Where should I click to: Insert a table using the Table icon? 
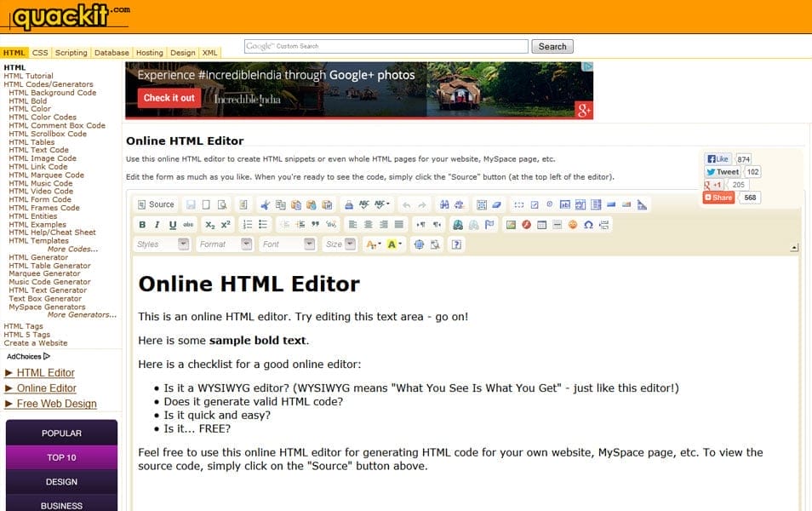(x=540, y=225)
